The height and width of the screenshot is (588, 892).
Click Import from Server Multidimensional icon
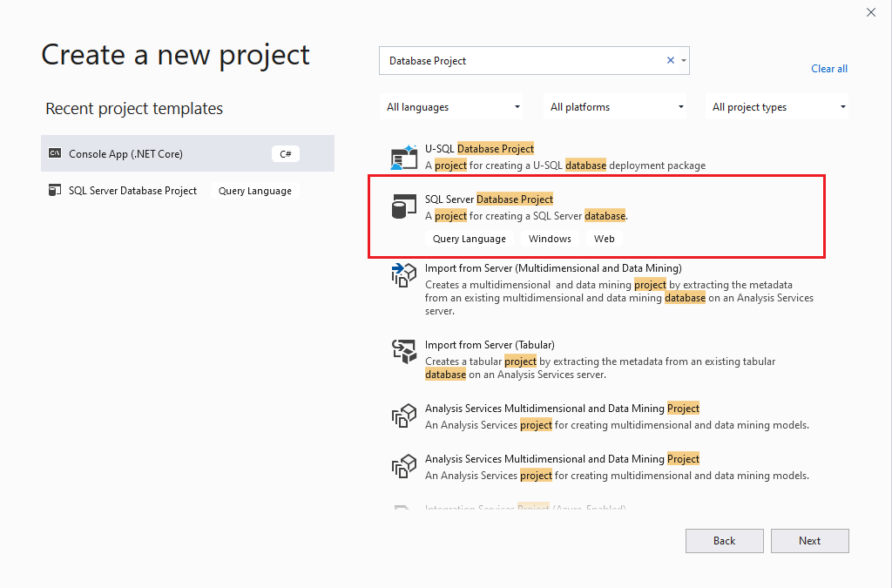pyautogui.click(x=404, y=275)
